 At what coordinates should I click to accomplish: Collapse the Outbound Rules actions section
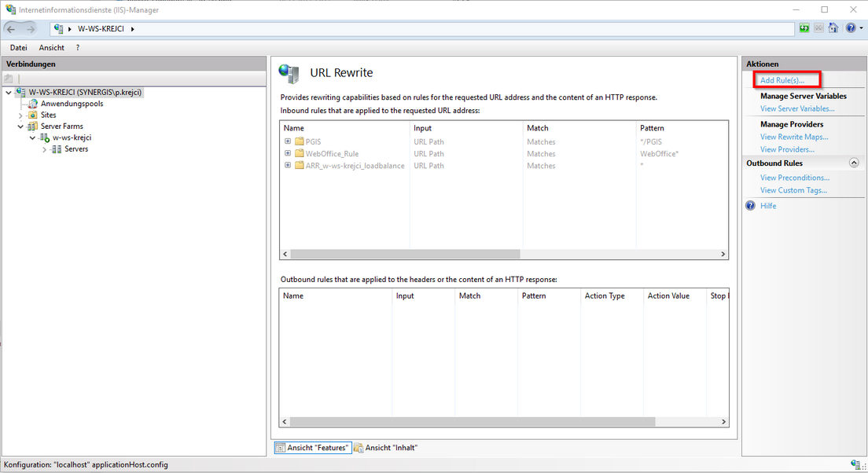pos(854,163)
